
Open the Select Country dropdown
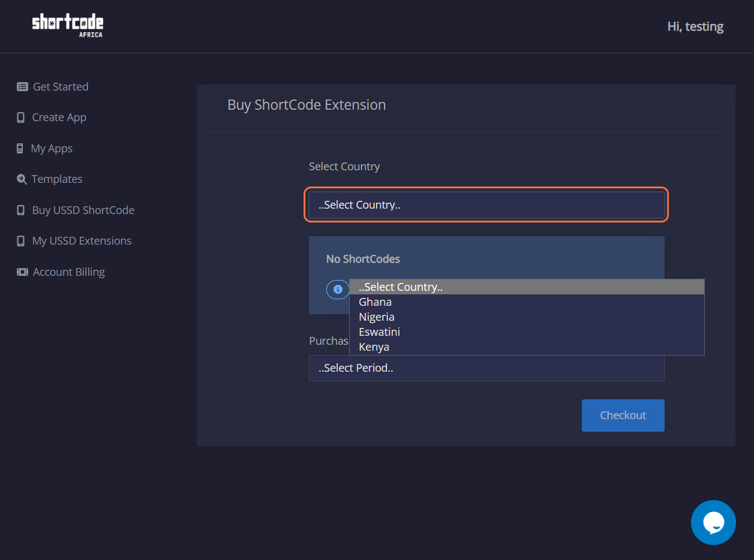pyautogui.click(x=486, y=205)
